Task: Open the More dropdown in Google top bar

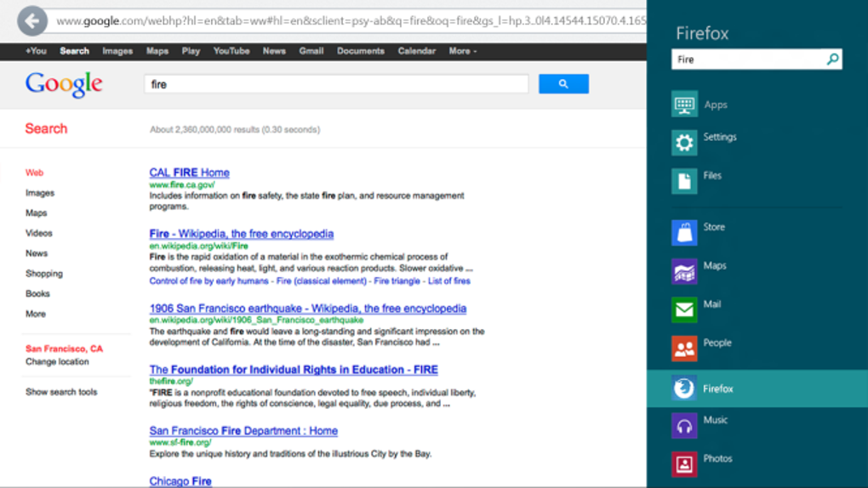Action: [462, 51]
